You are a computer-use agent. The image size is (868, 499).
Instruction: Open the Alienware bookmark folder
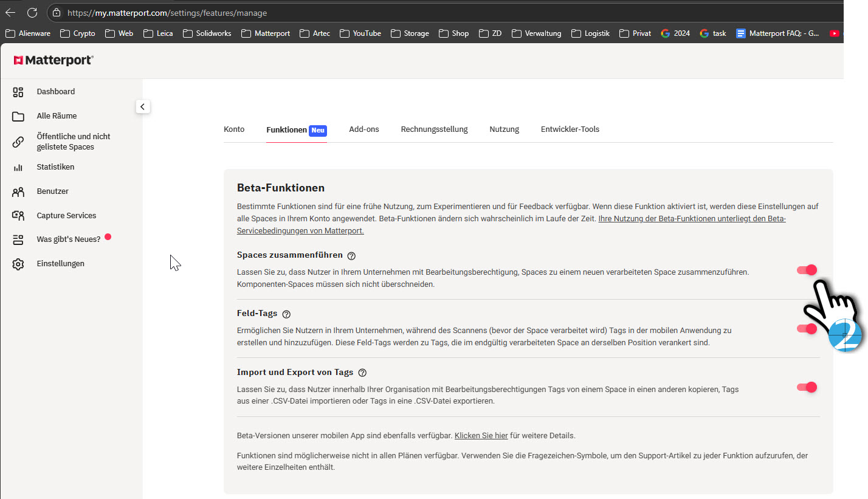28,33
